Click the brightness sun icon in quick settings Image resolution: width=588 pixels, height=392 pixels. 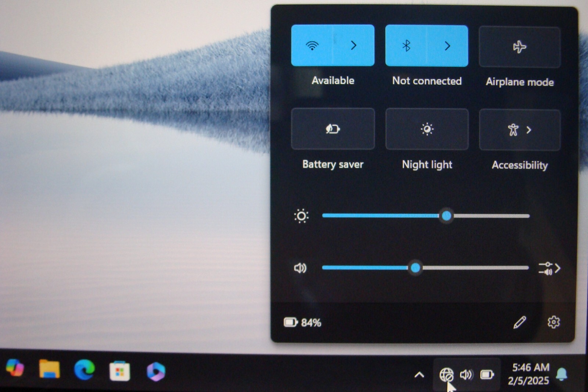coord(301,216)
